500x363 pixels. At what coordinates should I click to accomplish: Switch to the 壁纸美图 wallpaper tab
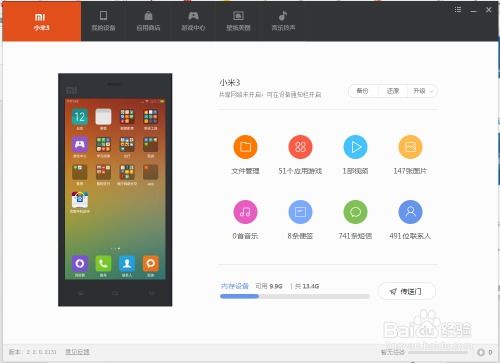point(238,21)
